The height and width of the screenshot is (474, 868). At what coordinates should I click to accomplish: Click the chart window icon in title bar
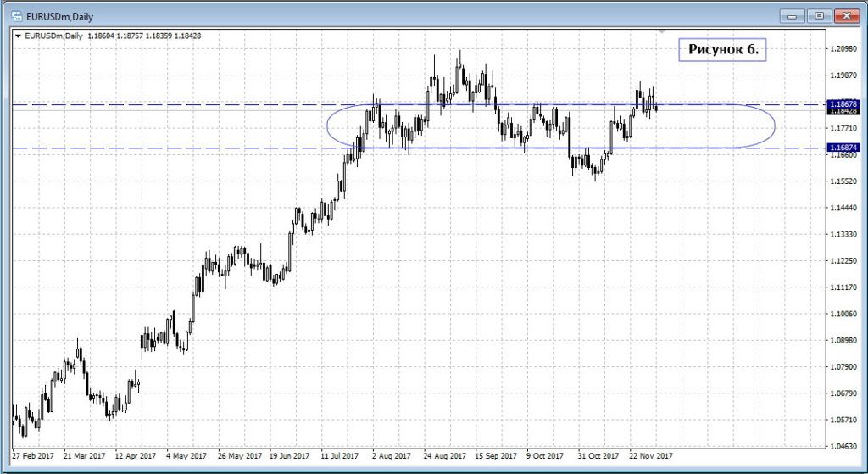[14, 14]
